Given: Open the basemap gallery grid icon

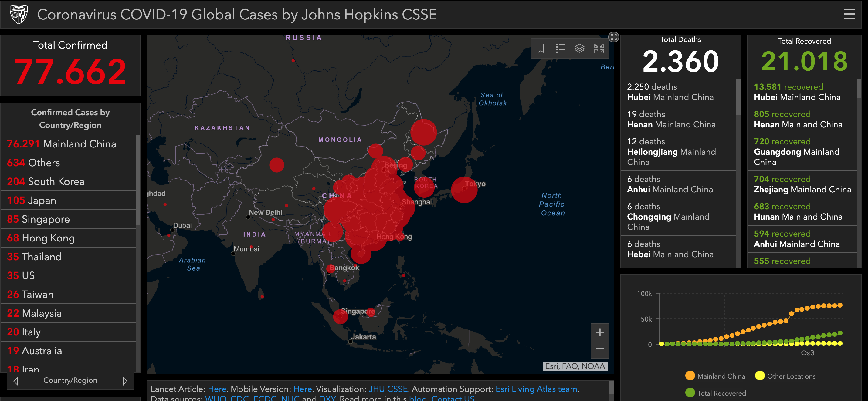Looking at the screenshot, I should point(599,49).
